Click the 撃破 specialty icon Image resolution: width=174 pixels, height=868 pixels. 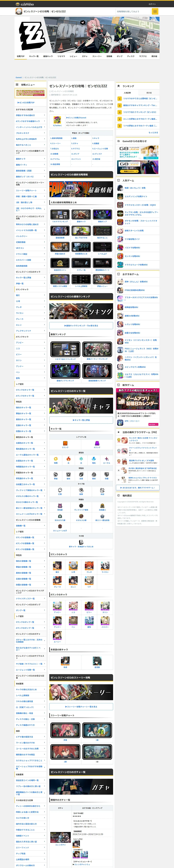coord(56,475)
